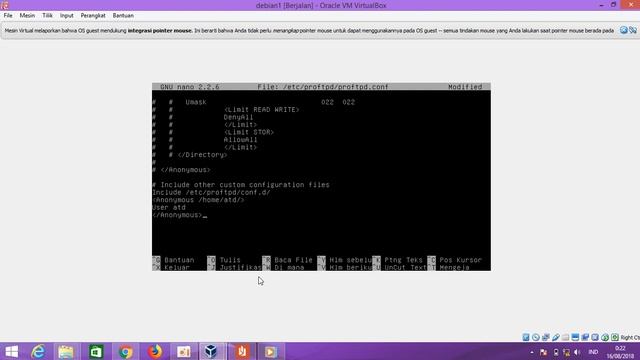Click the 'DenyAll' line in nano
This screenshot has width=640, height=360.
click(238, 117)
